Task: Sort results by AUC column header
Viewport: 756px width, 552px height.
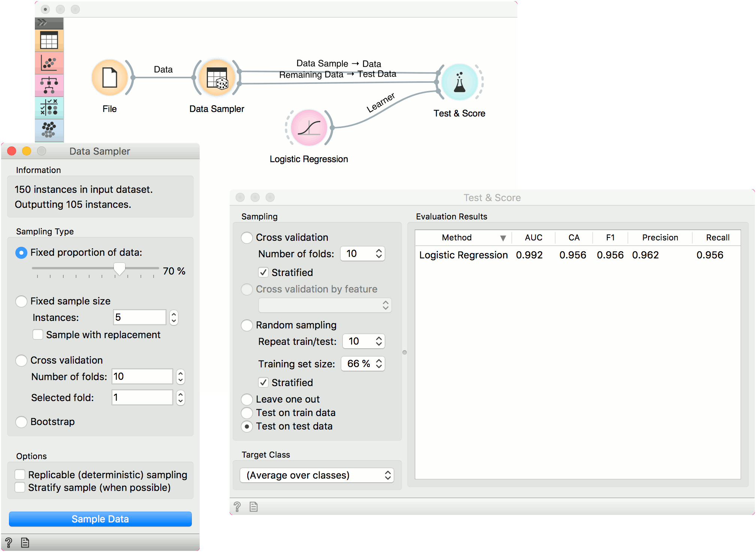Action: tap(533, 237)
